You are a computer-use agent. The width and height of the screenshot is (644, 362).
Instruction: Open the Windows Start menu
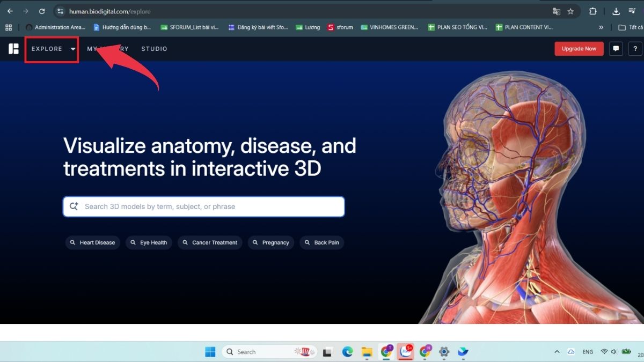pos(210,352)
